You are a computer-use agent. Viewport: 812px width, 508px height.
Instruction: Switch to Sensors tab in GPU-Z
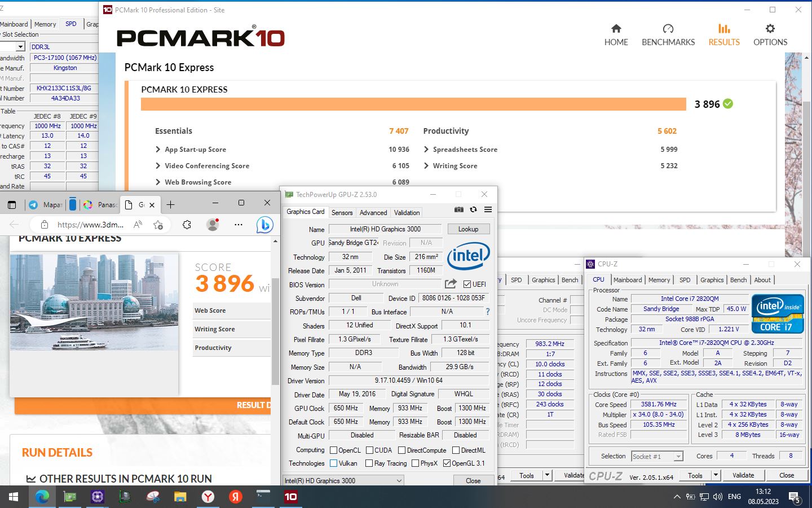342,213
